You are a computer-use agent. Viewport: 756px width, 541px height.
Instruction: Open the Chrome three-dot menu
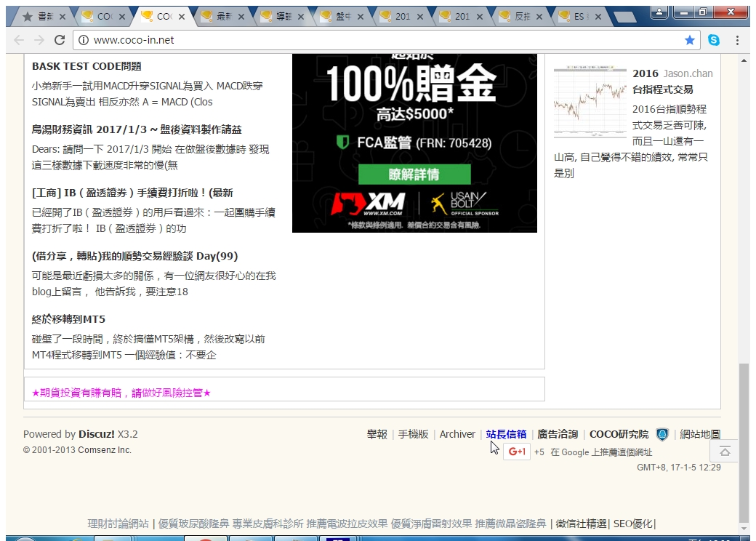(x=737, y=40)
